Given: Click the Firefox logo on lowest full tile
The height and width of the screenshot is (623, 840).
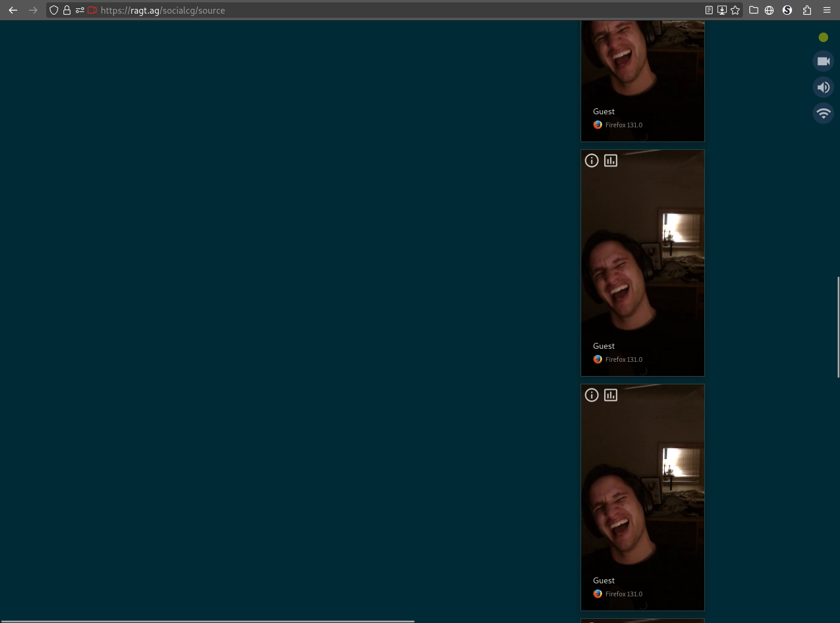Looking at the screenshot, I should pos(598,594).
